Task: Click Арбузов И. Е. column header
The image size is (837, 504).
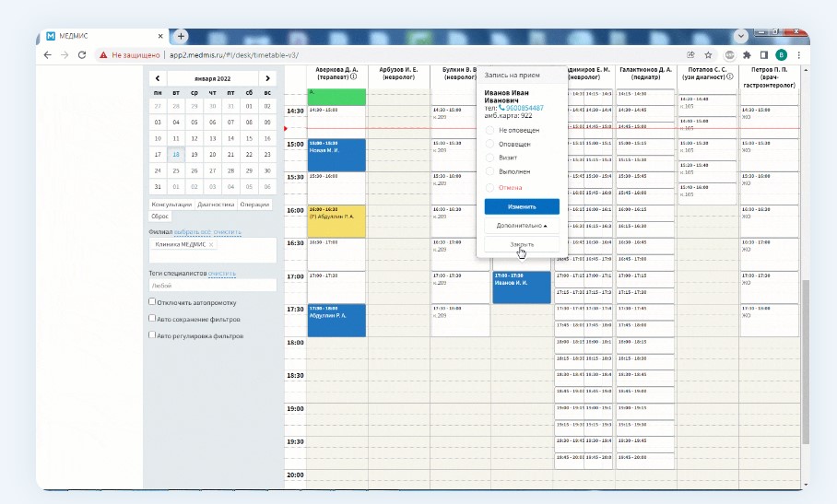Action: click(x=398, y=73)
